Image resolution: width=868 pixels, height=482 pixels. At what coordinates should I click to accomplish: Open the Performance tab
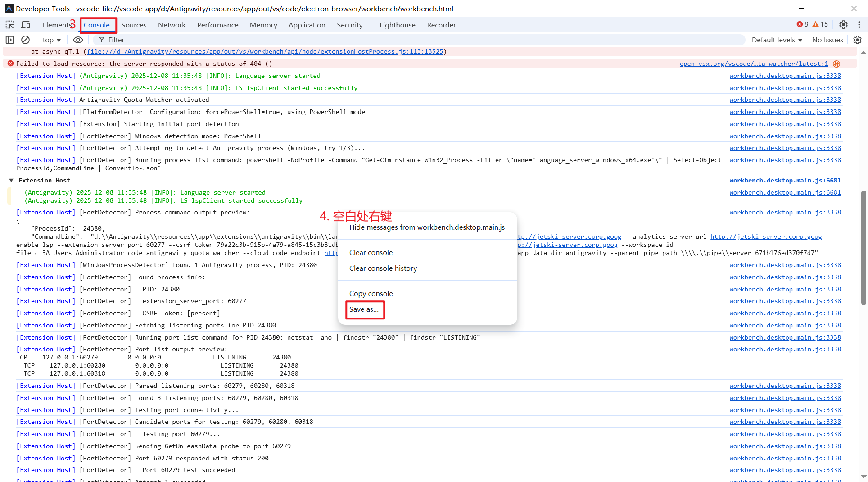click(217, 25)
